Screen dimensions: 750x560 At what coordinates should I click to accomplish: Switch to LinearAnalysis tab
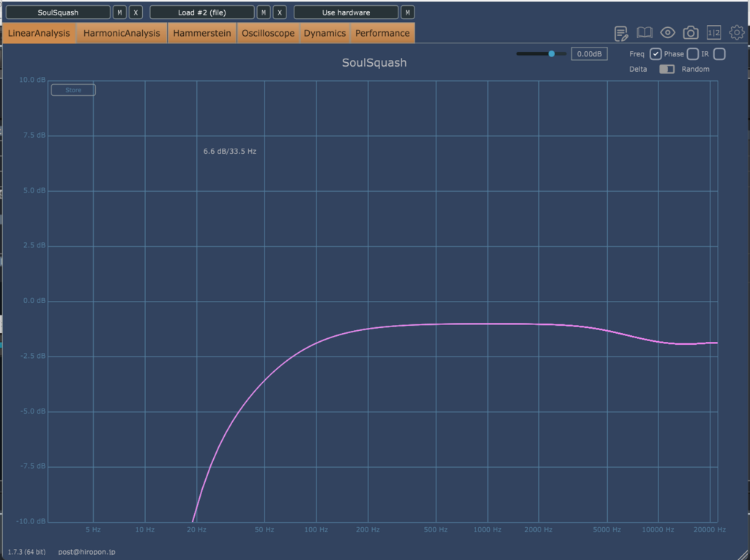pyautogui.click(x=39, y=33)
